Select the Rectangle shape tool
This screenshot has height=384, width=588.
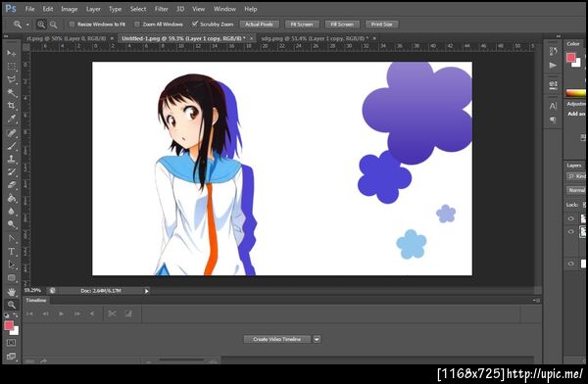click(11, 278)
